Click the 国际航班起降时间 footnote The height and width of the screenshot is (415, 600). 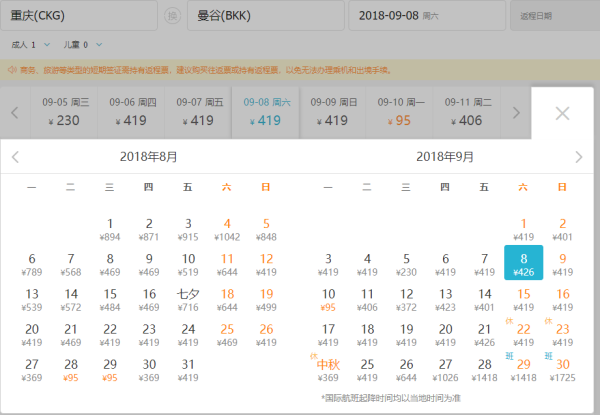391,399
